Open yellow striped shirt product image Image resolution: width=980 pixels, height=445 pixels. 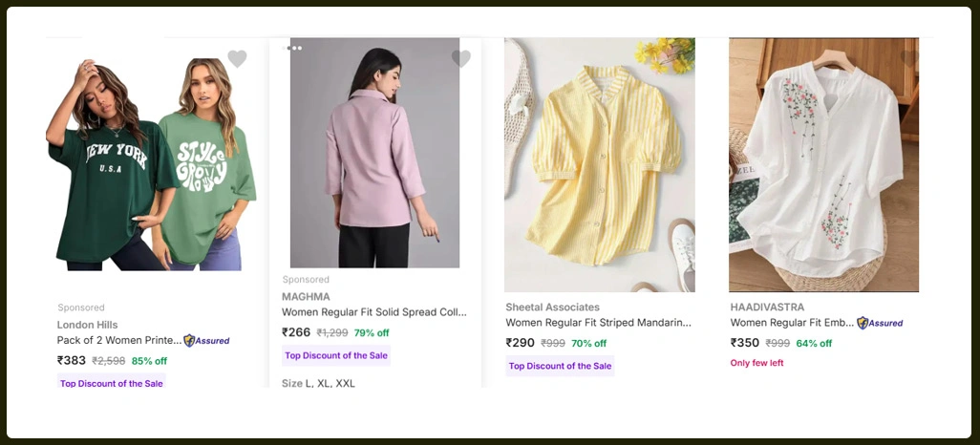coord(599,164)
